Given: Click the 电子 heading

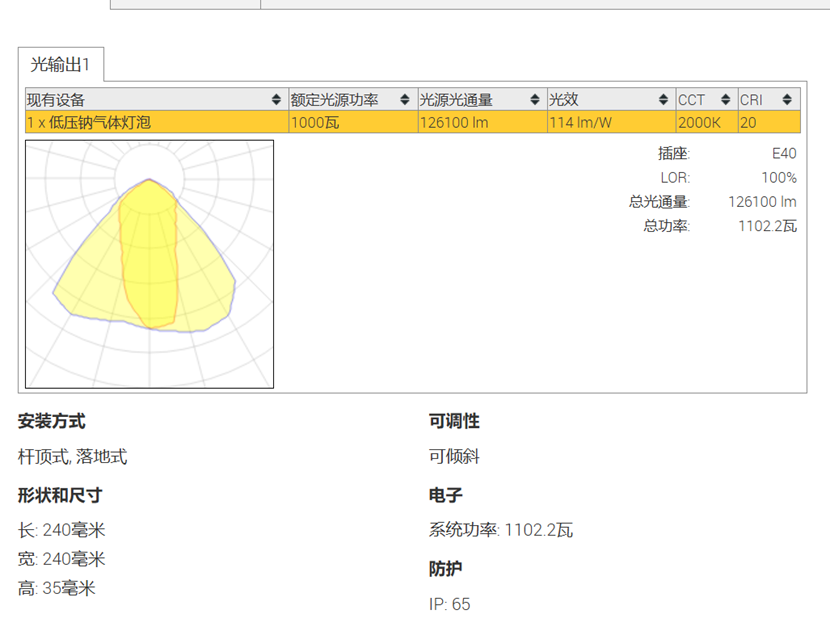Looking at the screenshot, I should coord(446,495).
